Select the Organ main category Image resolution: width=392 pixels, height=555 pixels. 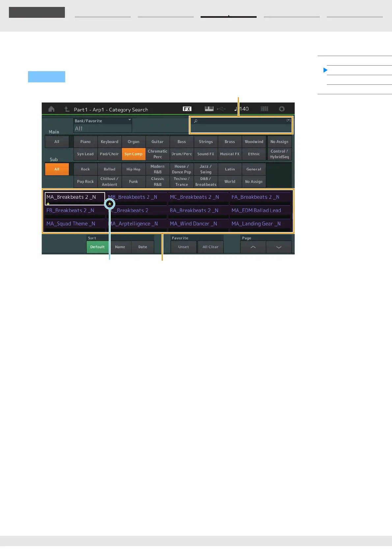(134, 142)
